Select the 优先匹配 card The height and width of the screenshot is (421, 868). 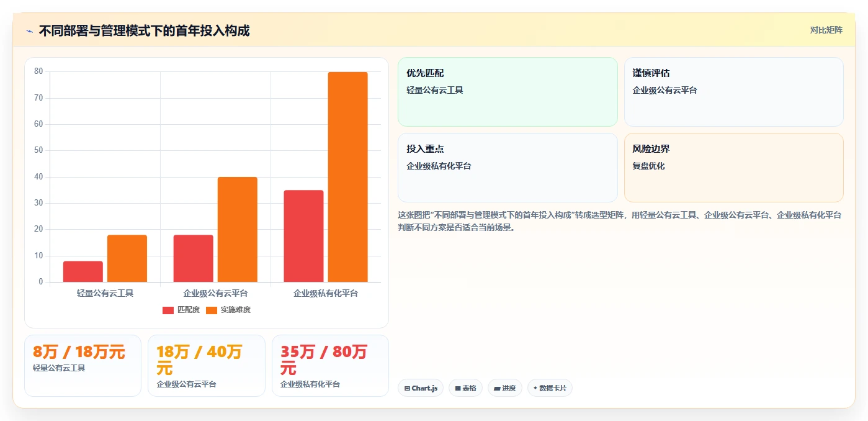(x=508, y=92)
